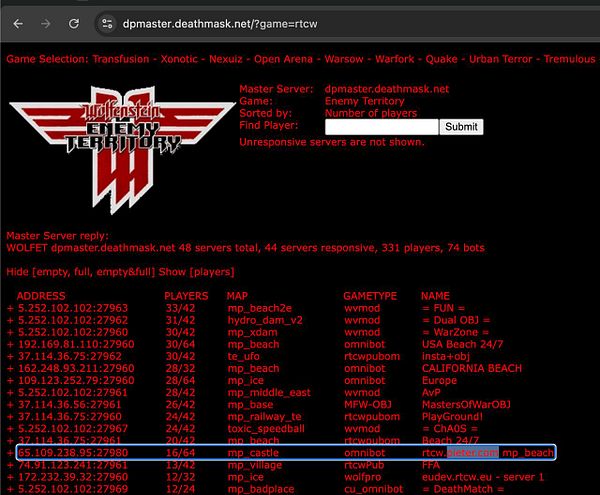Click map name hydro_dam_v2

pyautogui.click(x=265, y=320)
